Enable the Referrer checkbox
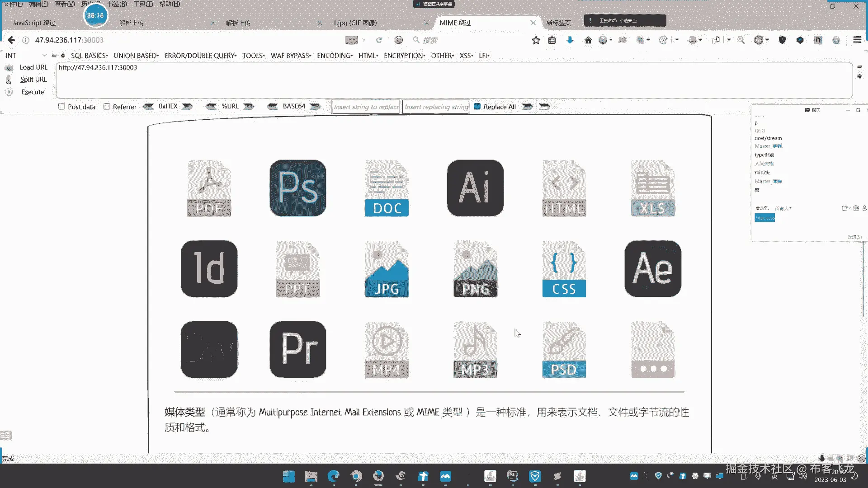Viewport: 868px width, 488px height. pos(107,107)
